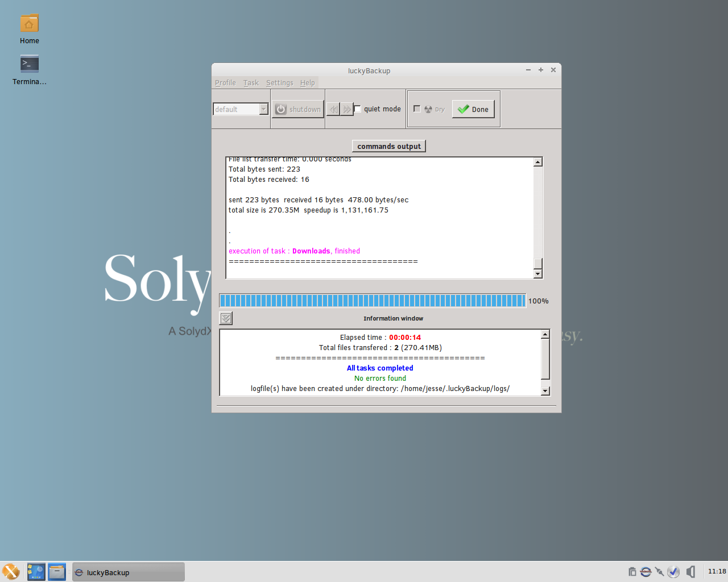
Task: Open the Settings menu
Action: (x=280, y=83)
